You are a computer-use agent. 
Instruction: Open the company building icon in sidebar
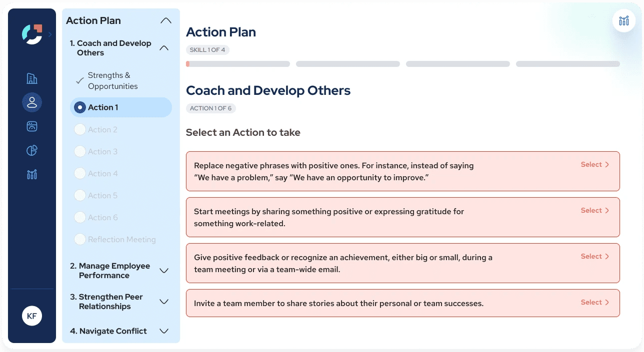(32, 78)
